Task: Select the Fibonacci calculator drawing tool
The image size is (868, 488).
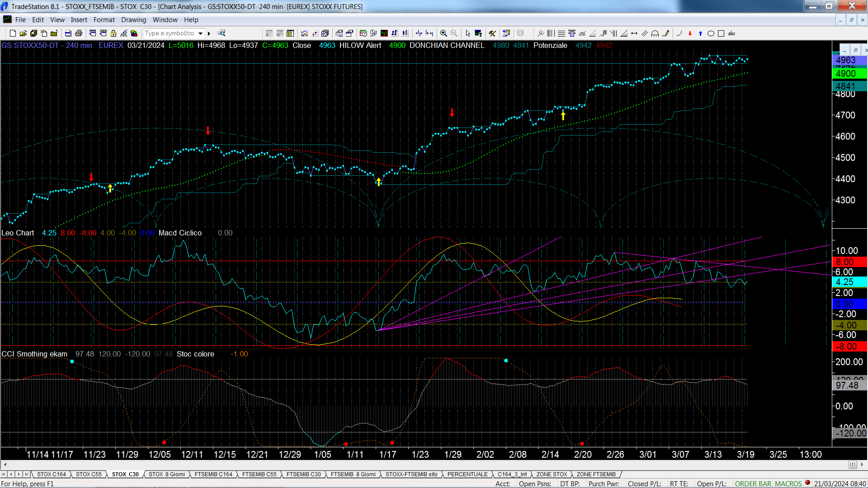Action: click(572, 33)
